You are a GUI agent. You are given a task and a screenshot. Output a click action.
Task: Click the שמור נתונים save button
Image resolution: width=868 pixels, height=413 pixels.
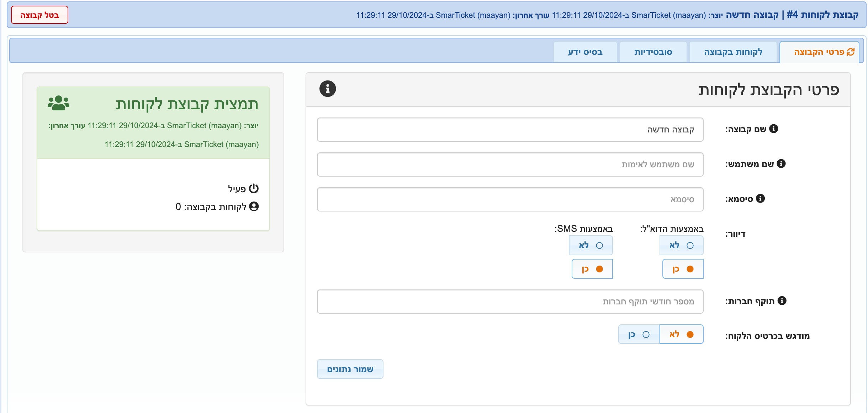tap(350, 369)
